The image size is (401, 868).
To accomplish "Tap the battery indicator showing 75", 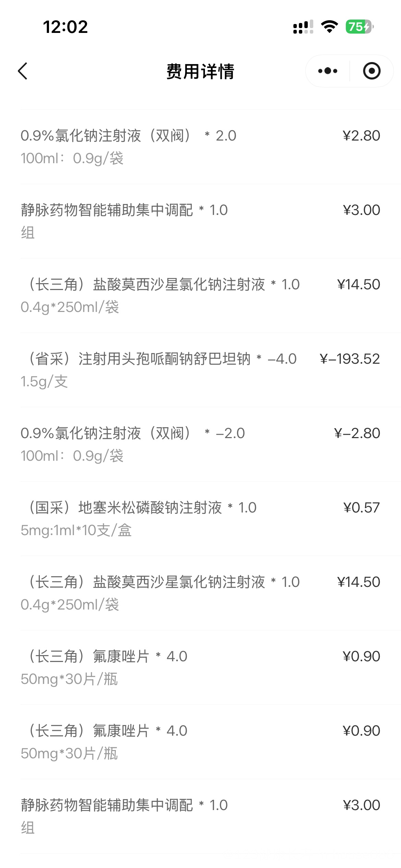I will point(359,27).
